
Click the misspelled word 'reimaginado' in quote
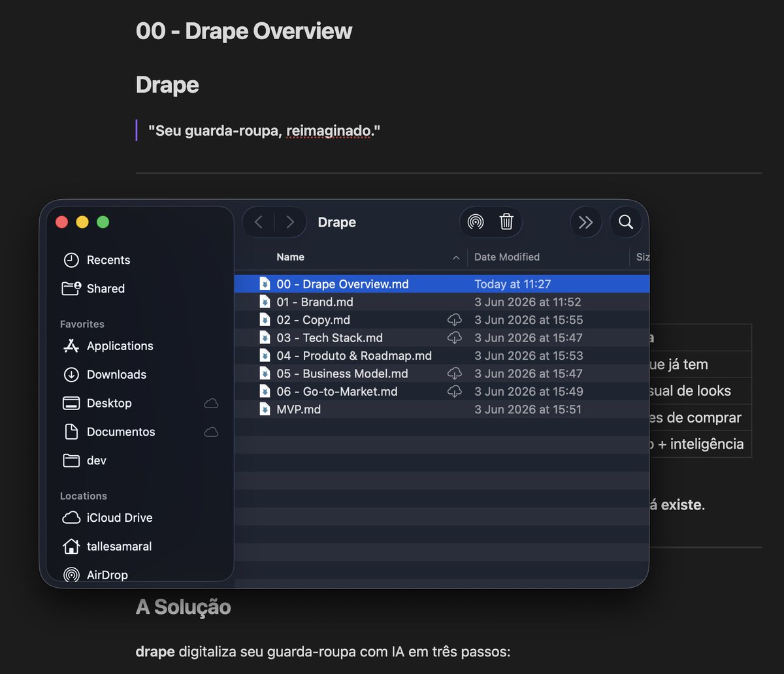329,131
